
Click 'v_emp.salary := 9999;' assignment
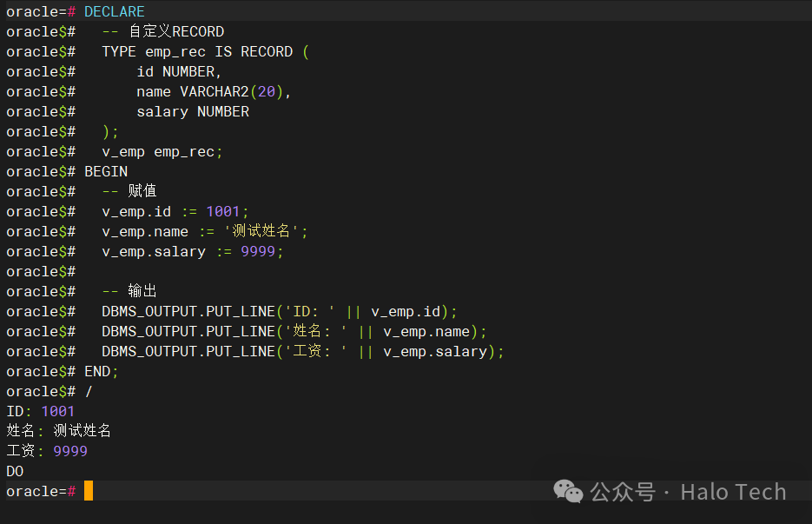coord(193,251)
